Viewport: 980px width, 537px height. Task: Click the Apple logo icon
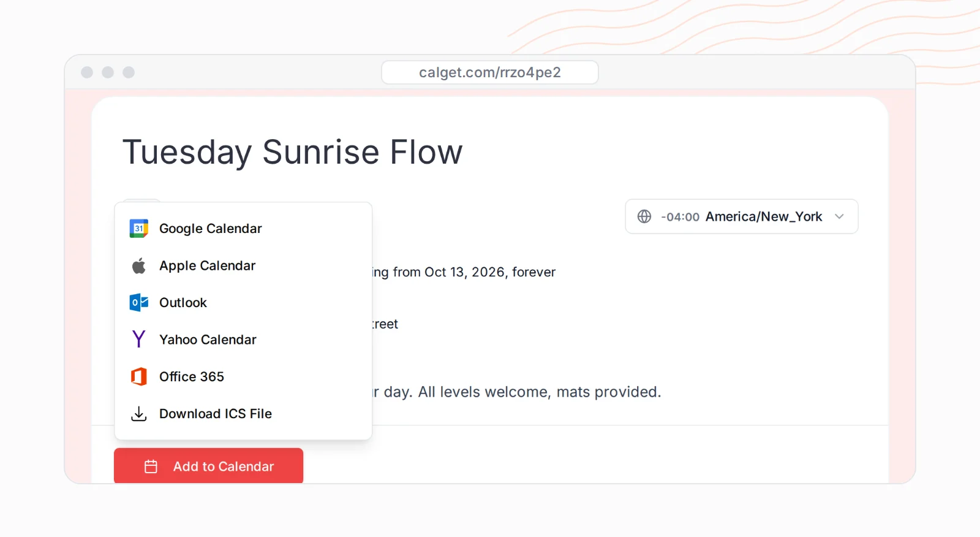point(139,265)
